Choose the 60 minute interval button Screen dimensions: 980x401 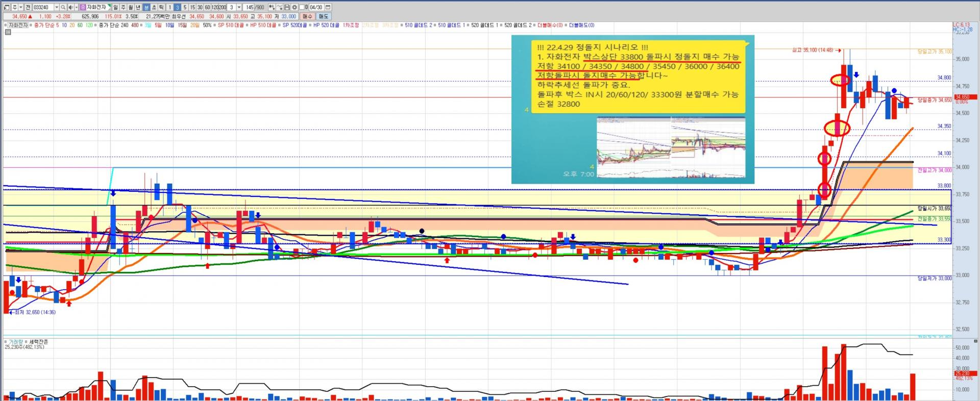click(208, 7)
